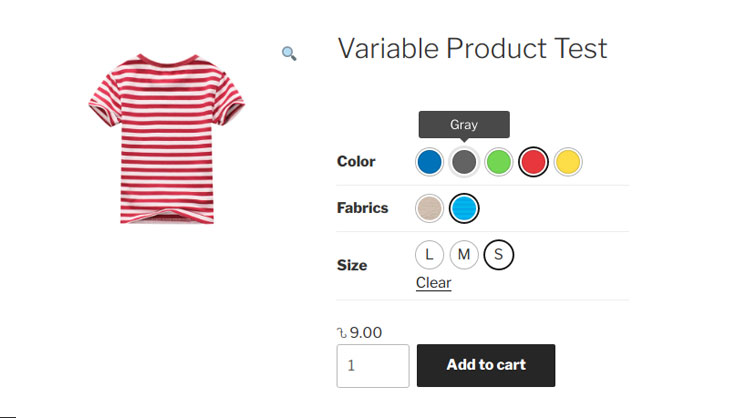Select the red color swatch
The height and width of the screenshot is (420, 750).
(x=533, y=161)
